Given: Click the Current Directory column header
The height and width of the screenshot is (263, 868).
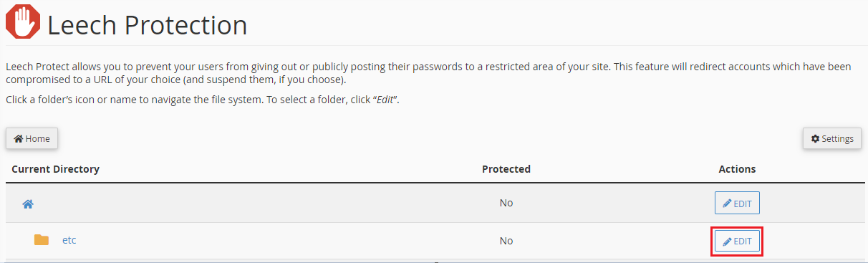Looking at the screenshot, I should [55, 169].
